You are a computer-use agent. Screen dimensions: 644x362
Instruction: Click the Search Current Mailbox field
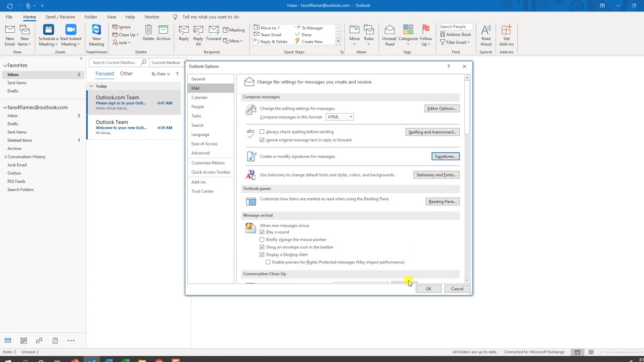pyautogui.click(x=119, y=62)
